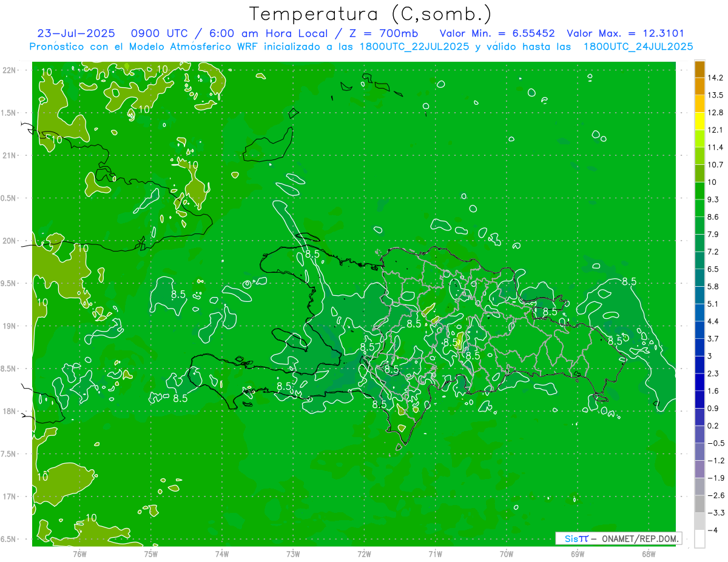The height and width of the screenshot is (562, 728).
Task: Select the '10.7' legend label
Action: pyautogui.click(x=716, y=165)
